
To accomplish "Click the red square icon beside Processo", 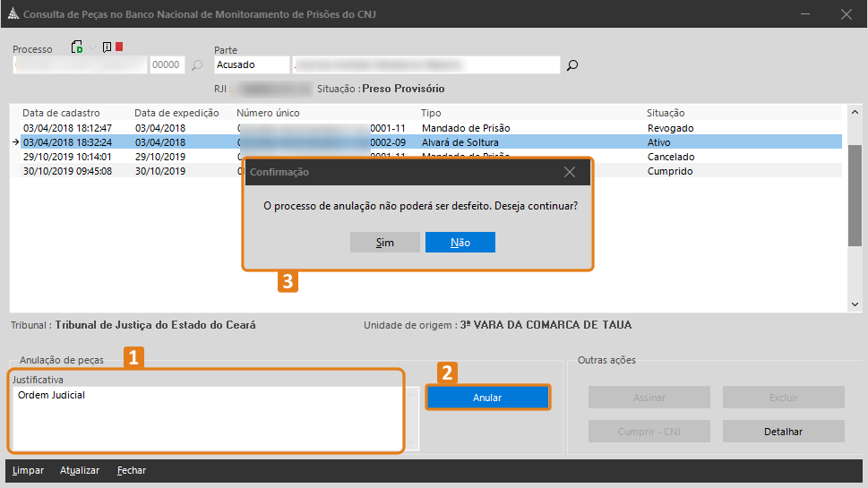I will pos(119,47).
